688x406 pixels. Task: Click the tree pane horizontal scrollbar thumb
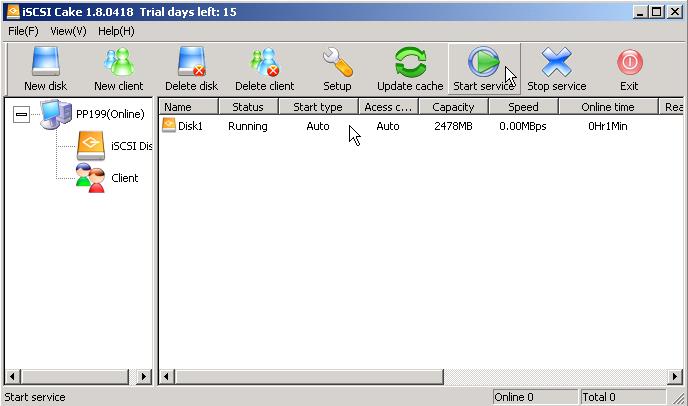[74, 377]
